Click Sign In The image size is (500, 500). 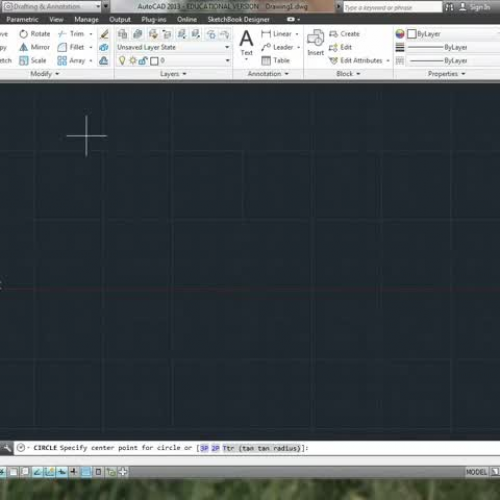pos(475,7)
